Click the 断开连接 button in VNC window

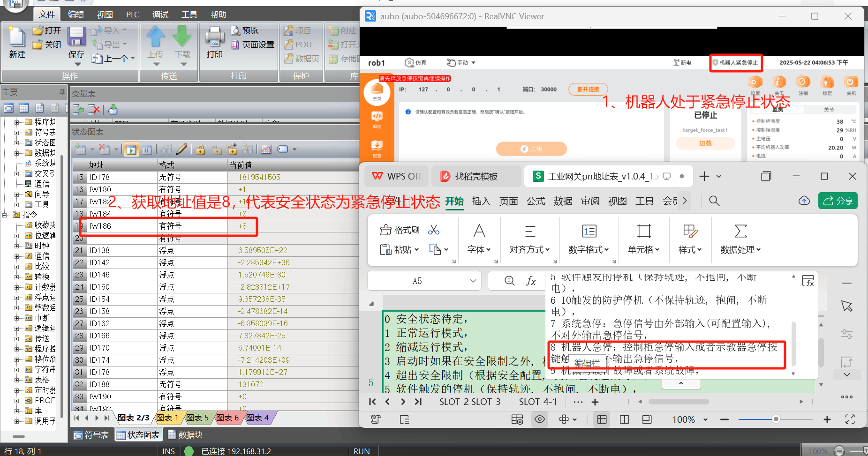[x=588, y=89]
